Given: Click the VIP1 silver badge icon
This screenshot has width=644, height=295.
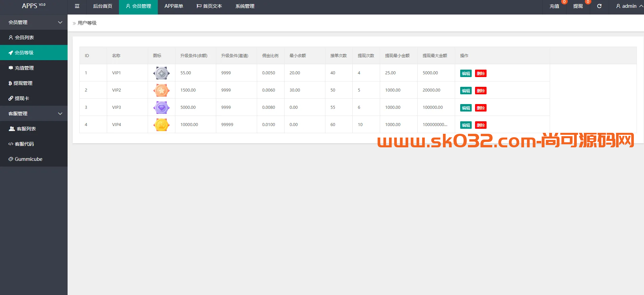Looking at the screenshot, I should (x=162, y=73).
